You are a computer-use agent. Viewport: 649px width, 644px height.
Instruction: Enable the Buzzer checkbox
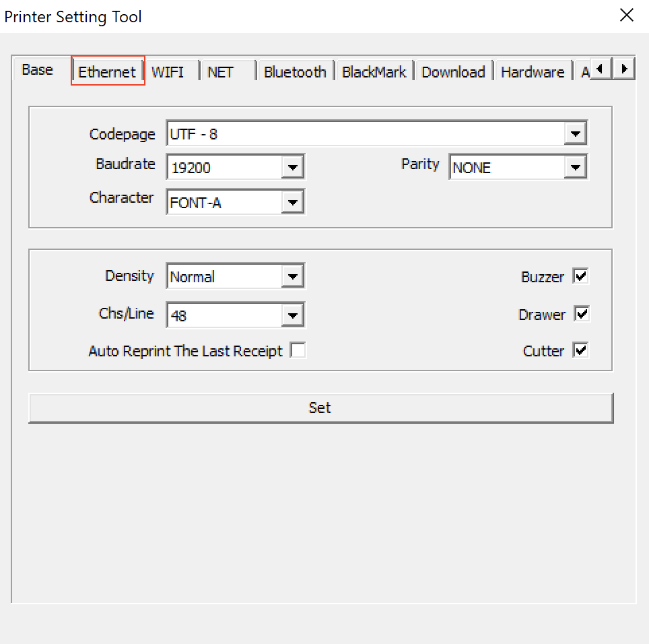[x=580, y=276]
